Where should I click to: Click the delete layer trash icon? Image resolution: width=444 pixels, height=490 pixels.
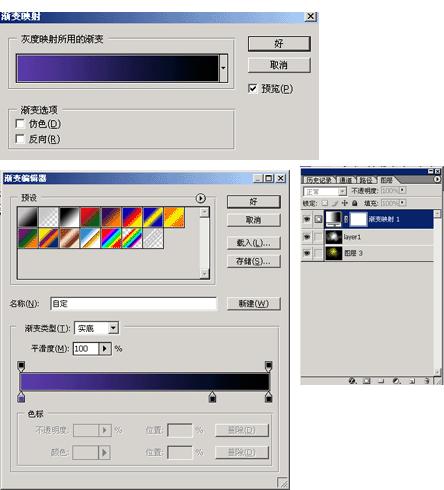[427, 381]
